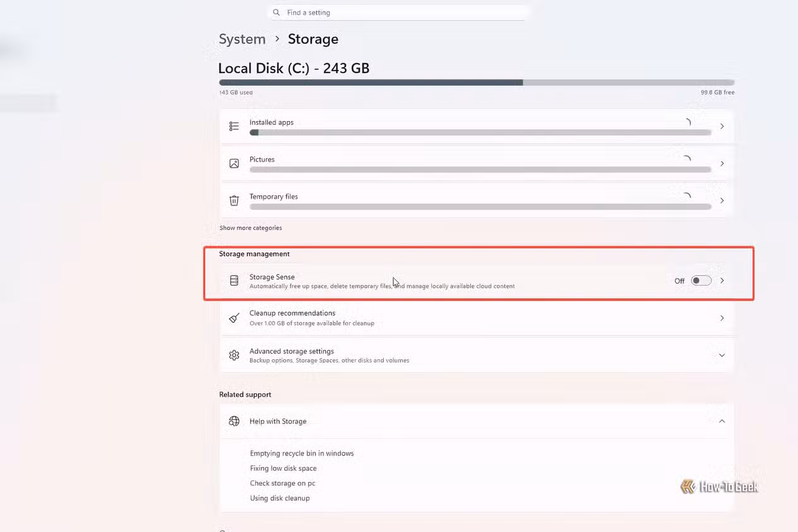
Task: Click the Installed apps usage bar
Action: click(x=480, y=133)
